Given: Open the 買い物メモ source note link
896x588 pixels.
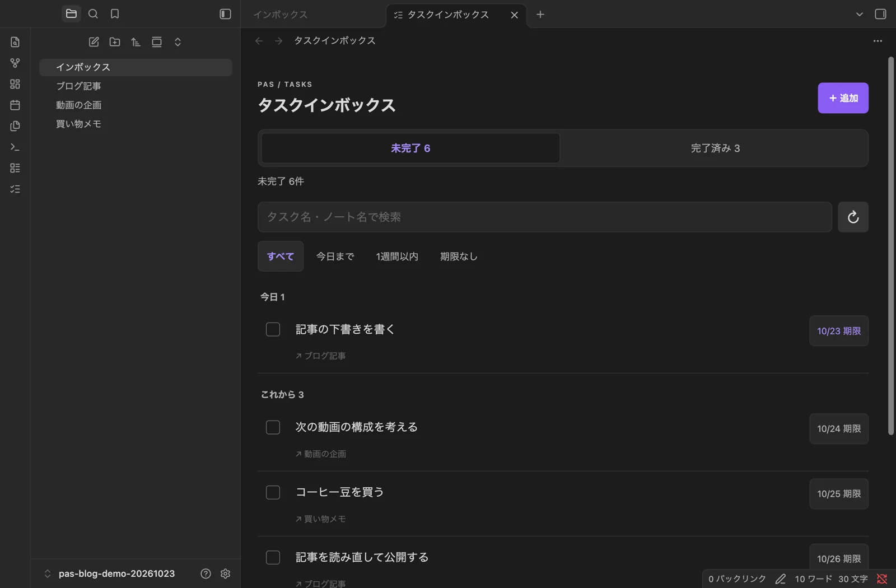Looking at the screenshot, I should coord(321,519).
